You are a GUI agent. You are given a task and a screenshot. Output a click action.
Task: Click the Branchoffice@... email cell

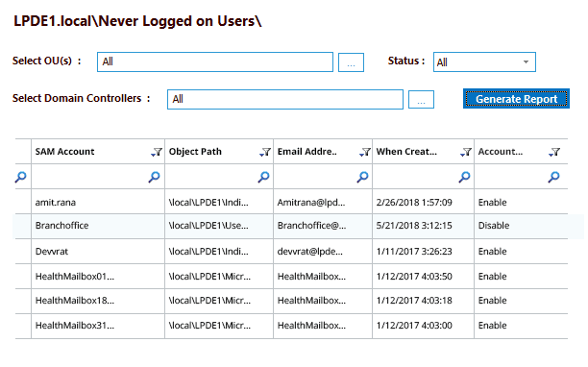point(323,226)
